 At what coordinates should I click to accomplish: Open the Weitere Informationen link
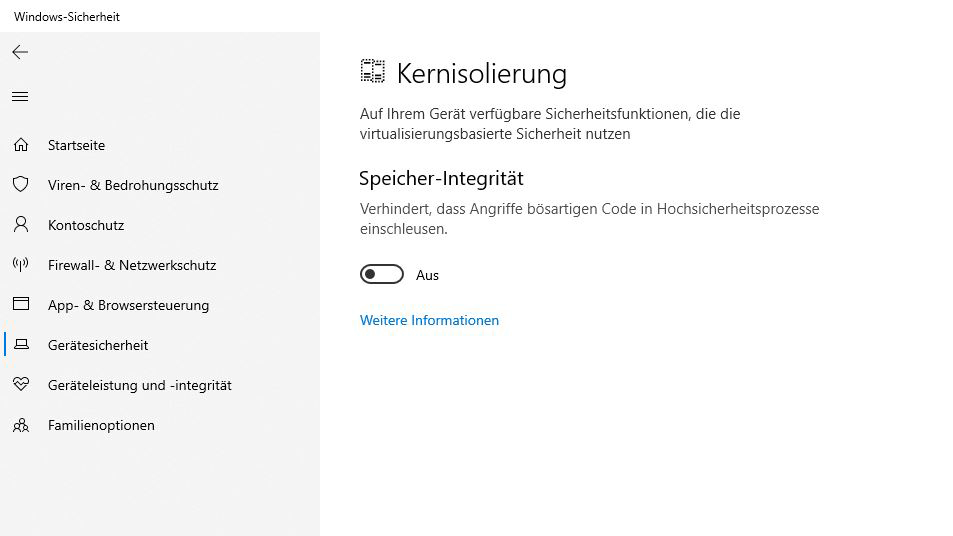429,320
